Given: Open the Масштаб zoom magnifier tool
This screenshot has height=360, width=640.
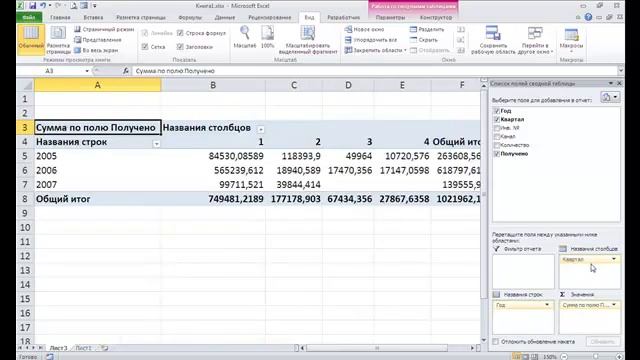Looking at the screenshot, I should [244, 37].
